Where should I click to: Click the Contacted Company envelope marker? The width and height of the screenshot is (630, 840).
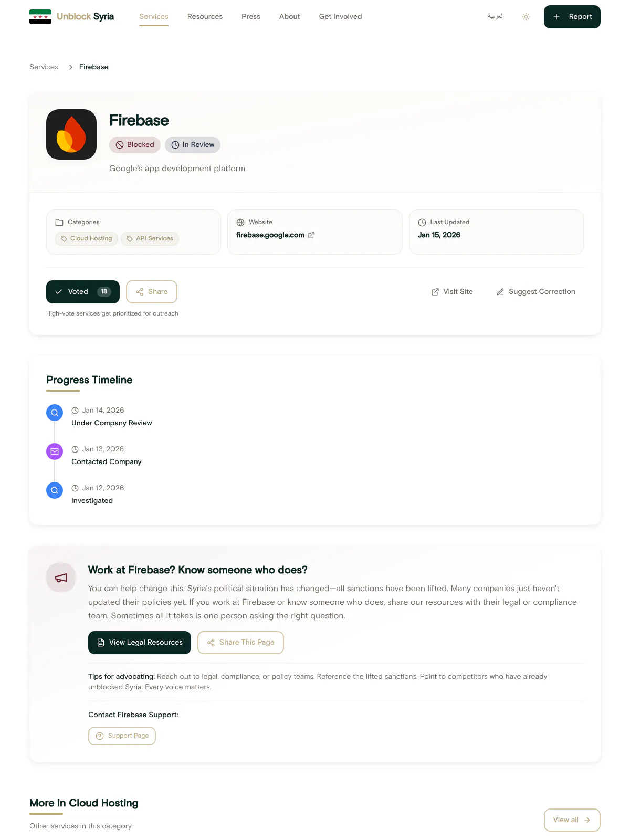(x=55, y=451)
